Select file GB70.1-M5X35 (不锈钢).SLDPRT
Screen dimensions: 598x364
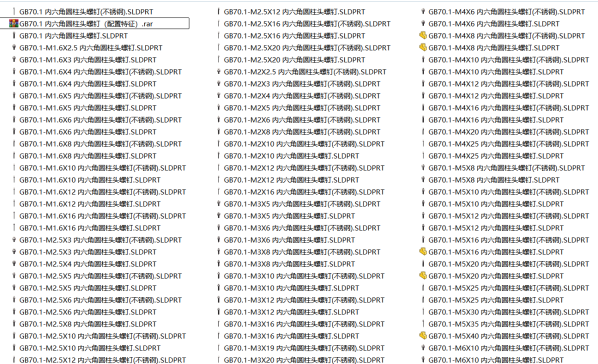tap(509, 324)
